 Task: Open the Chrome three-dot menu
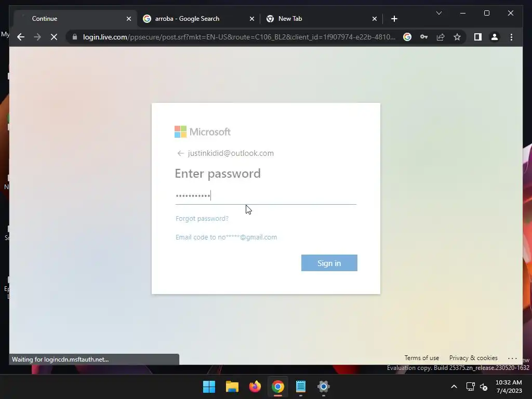511,37
